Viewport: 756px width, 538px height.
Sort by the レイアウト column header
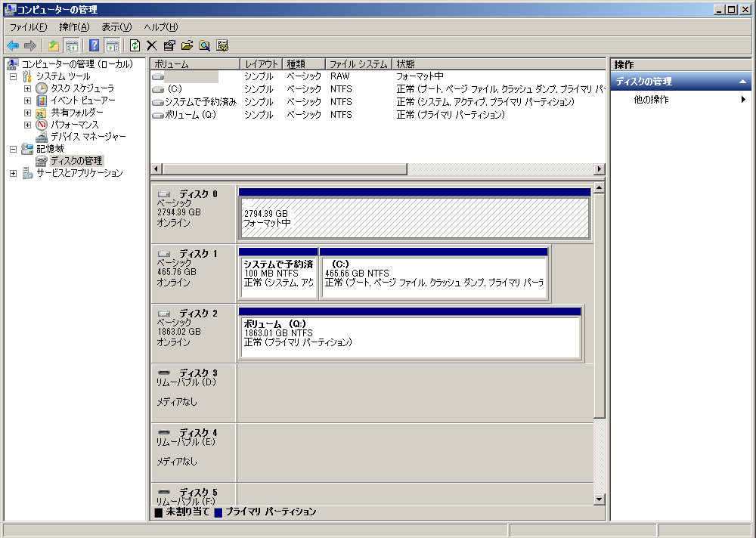tap(261, 64)
